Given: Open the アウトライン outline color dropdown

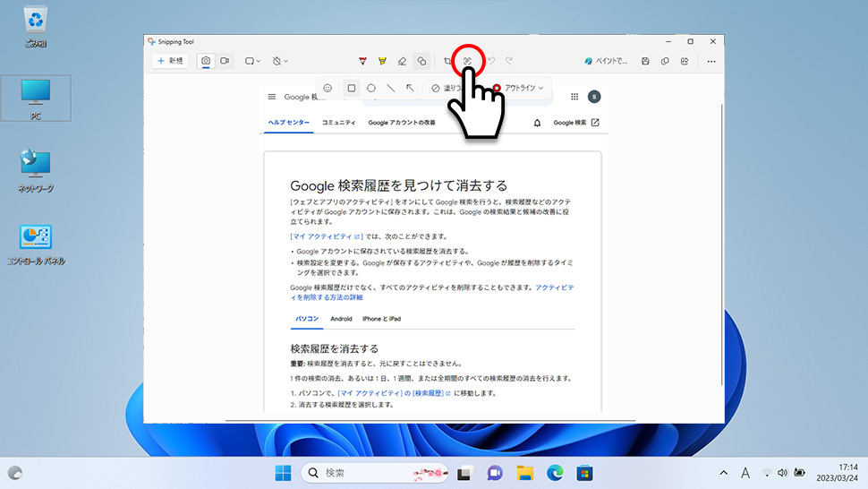Looking at the screenshot, I should [x=519, y=88].
